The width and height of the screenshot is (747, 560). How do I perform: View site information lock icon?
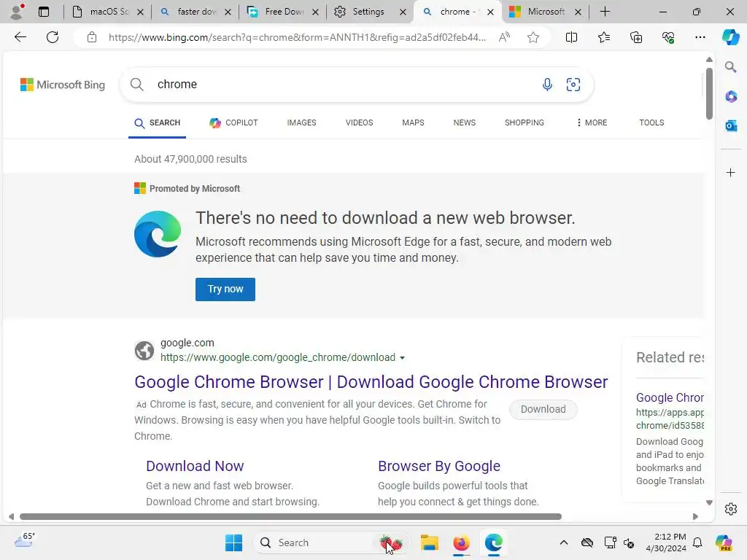point(92,37)
